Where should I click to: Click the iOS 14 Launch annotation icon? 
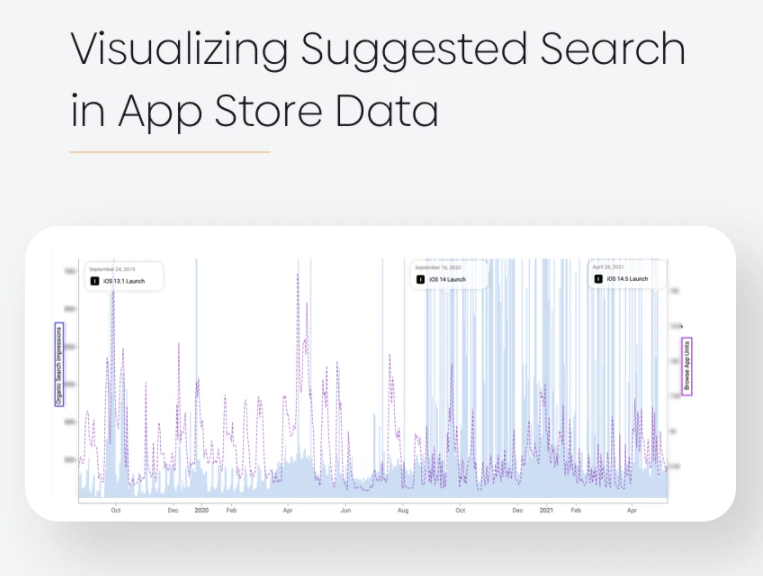(x=420, y=279)
